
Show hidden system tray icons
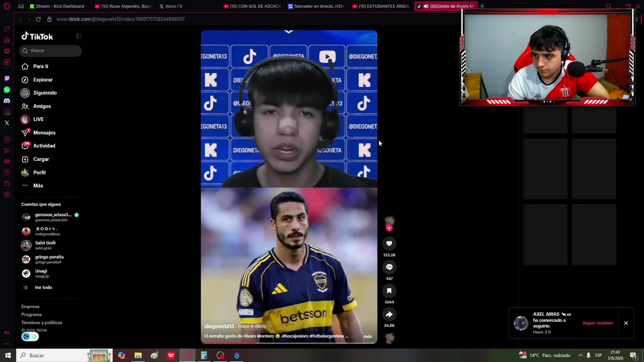pos(580,355)
